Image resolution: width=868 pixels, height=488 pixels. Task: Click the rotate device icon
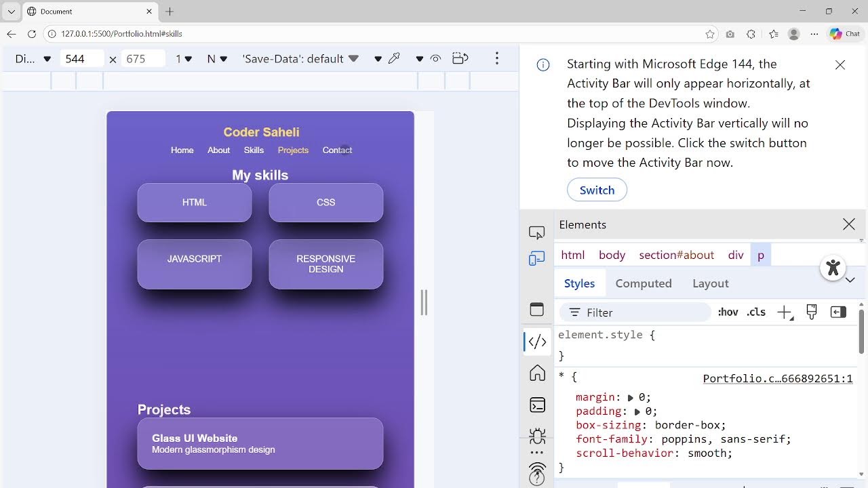[x=460, y=58]
